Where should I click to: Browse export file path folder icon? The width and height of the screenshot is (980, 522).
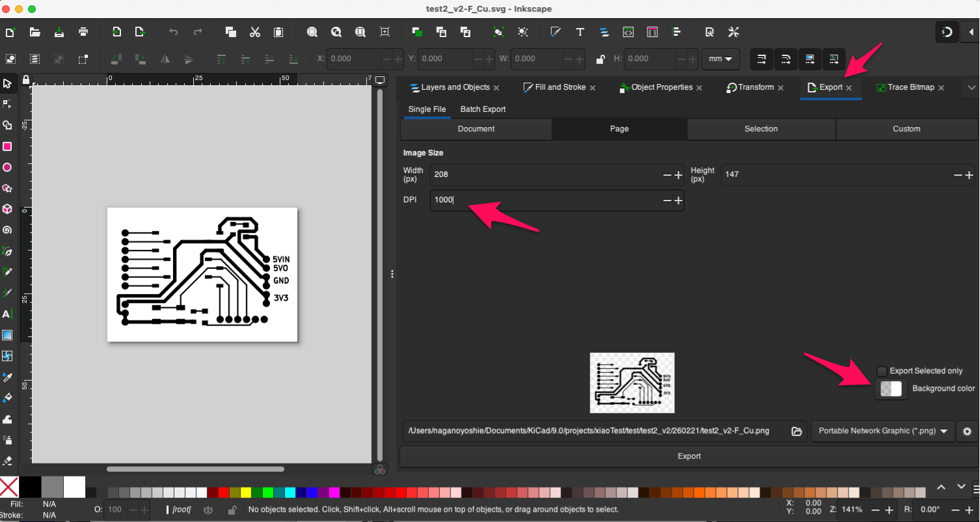click(x=796, y=431)
